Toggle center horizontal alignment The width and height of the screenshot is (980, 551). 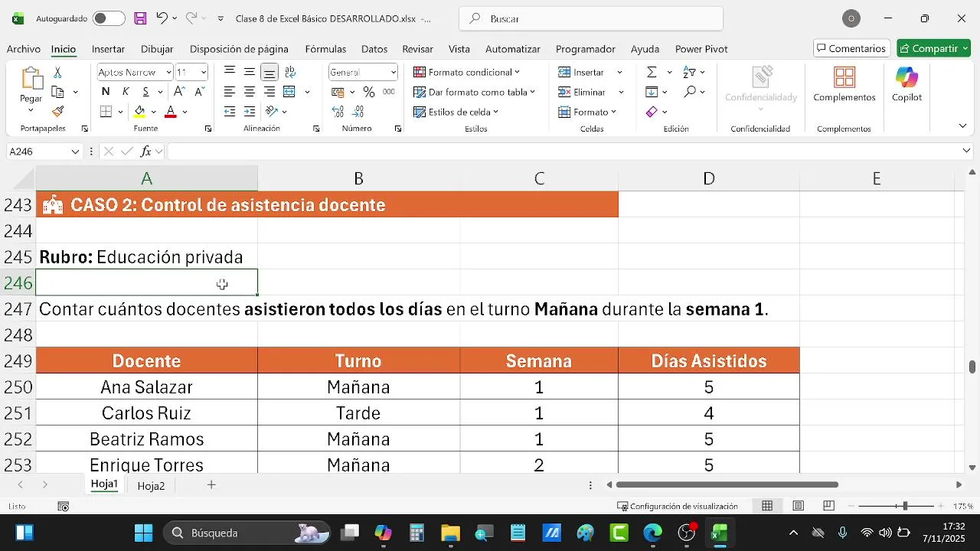coord(250,92)
